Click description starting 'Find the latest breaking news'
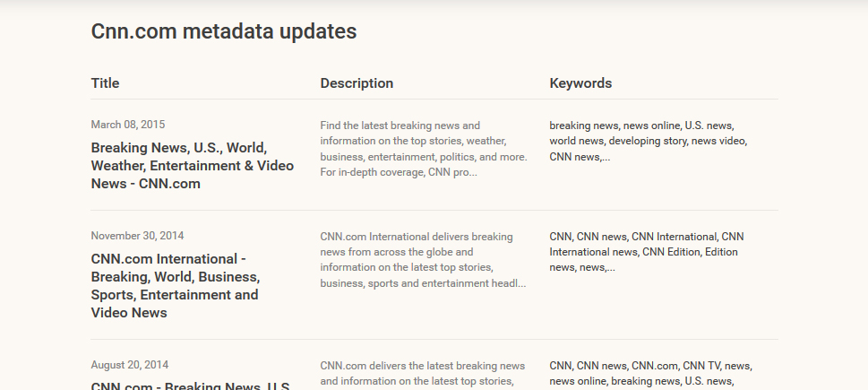The width and height of the screenshot is (868, 390). (x=400, y=126)
